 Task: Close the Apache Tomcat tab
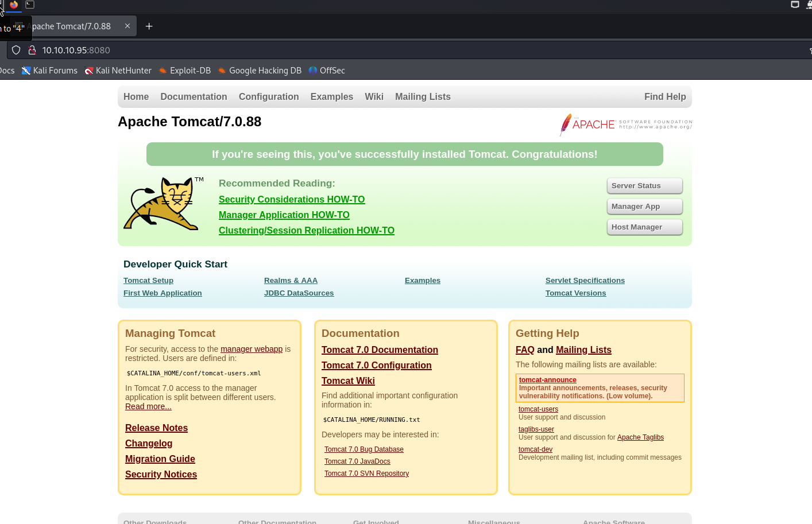(x=127, y=26)
